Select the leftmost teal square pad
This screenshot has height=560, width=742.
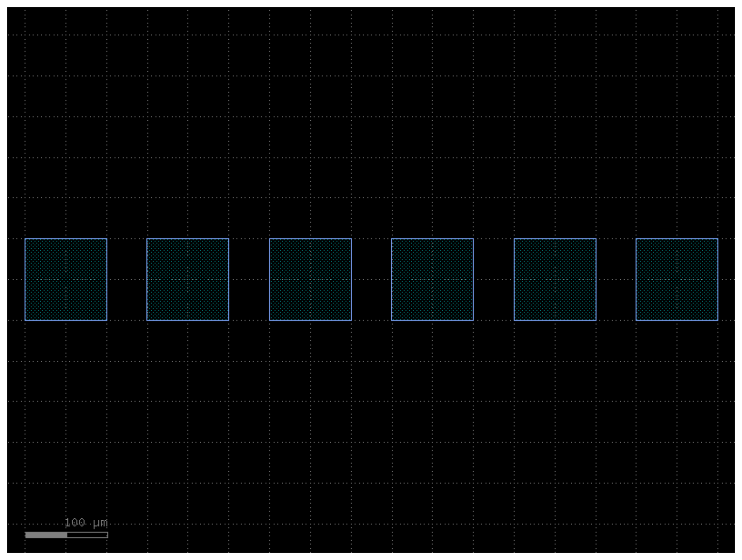click(66, 279)
